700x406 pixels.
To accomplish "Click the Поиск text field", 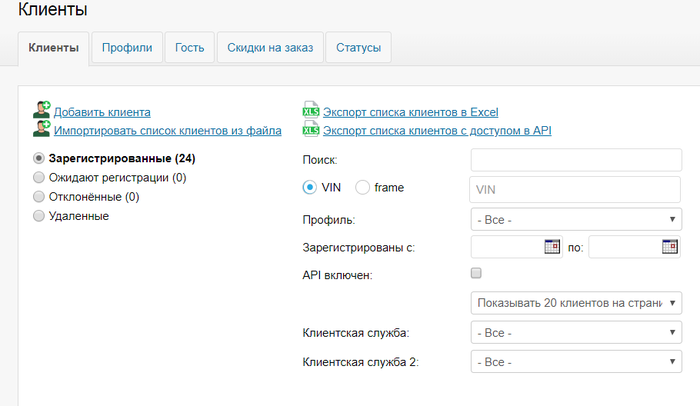I will (x=576, y=160).
